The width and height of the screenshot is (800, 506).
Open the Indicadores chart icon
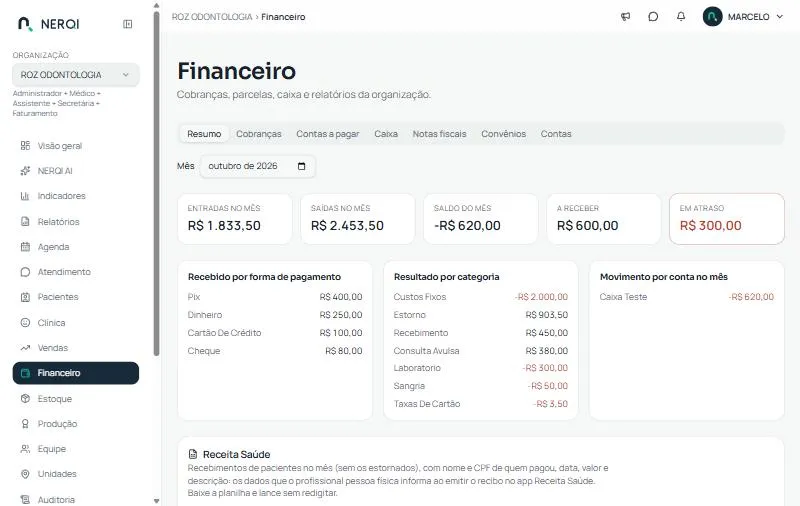pos(25,196)
